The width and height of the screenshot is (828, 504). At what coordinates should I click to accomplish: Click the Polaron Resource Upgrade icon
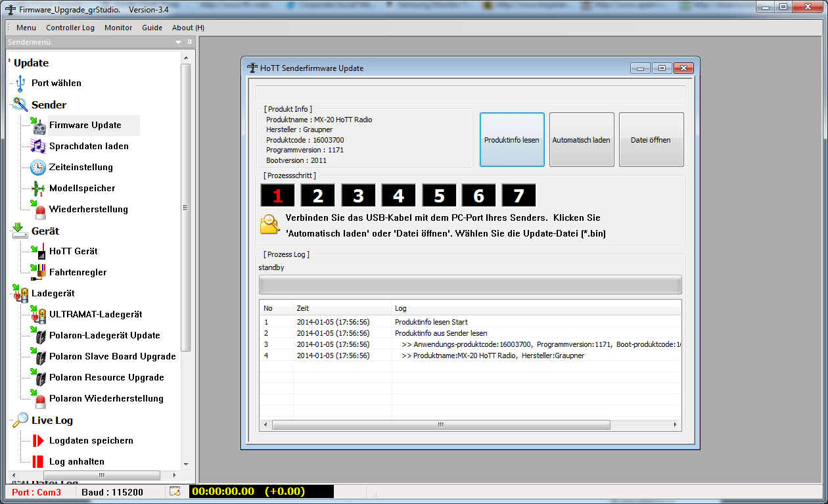point(38,378)
